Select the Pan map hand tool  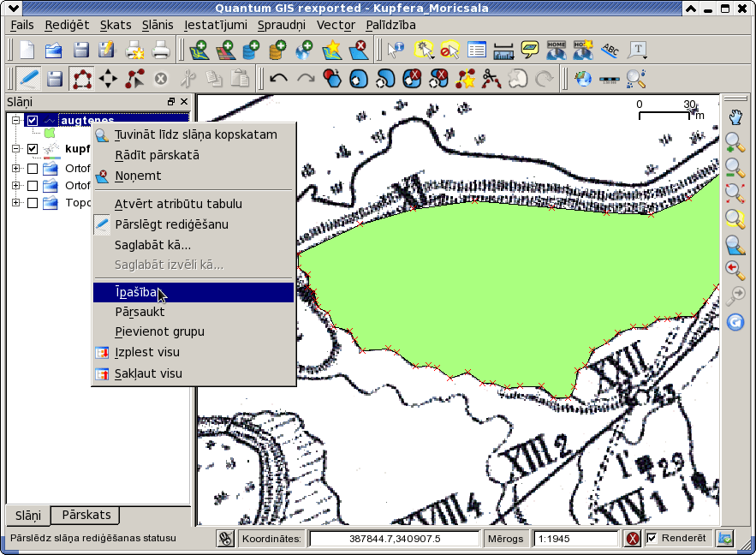coord(735,117)
